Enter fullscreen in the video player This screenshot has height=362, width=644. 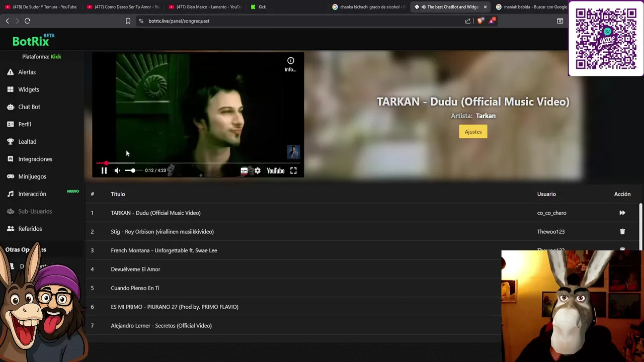[293, 171]
